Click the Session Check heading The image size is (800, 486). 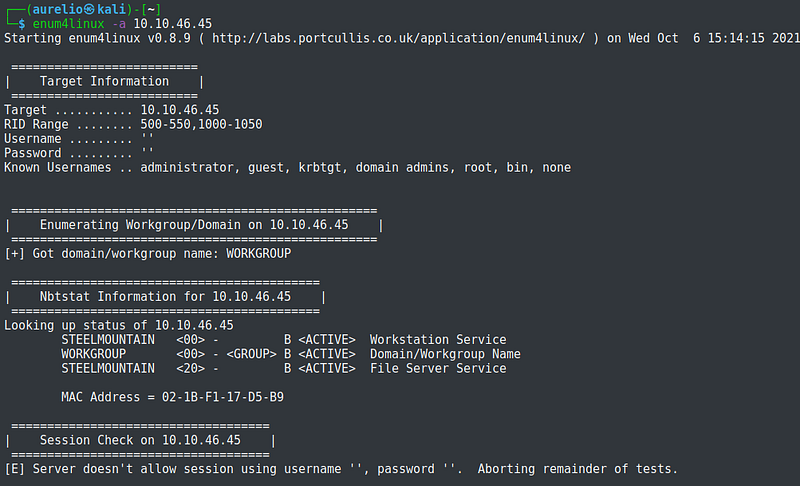tap(140, 440)
